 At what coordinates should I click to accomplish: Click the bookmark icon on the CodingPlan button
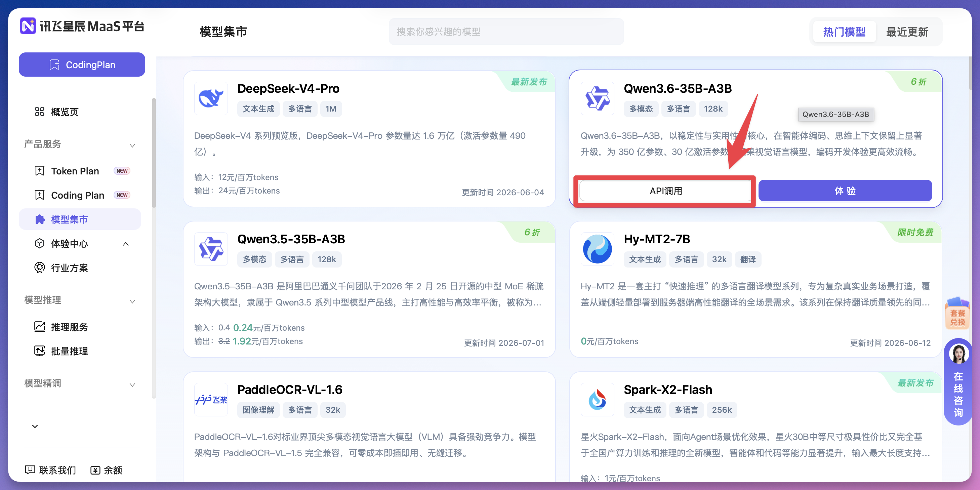[x=54, y=65]
